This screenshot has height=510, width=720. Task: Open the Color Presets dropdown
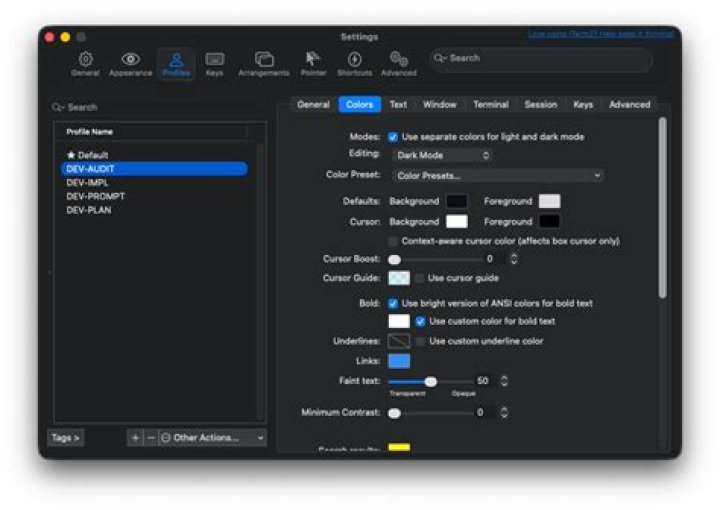click(498, 175)
